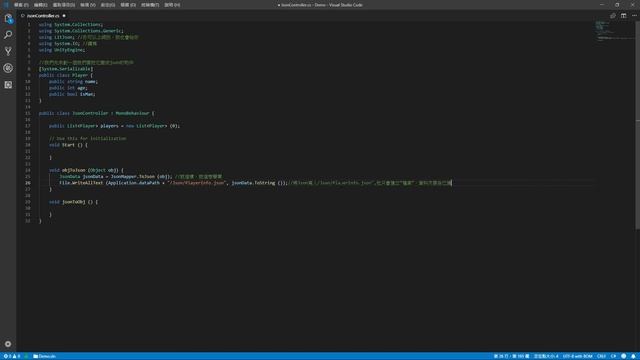The image size is (640, 360).
Task: Click "public string name;" line
Action: [x=73, y=82]
